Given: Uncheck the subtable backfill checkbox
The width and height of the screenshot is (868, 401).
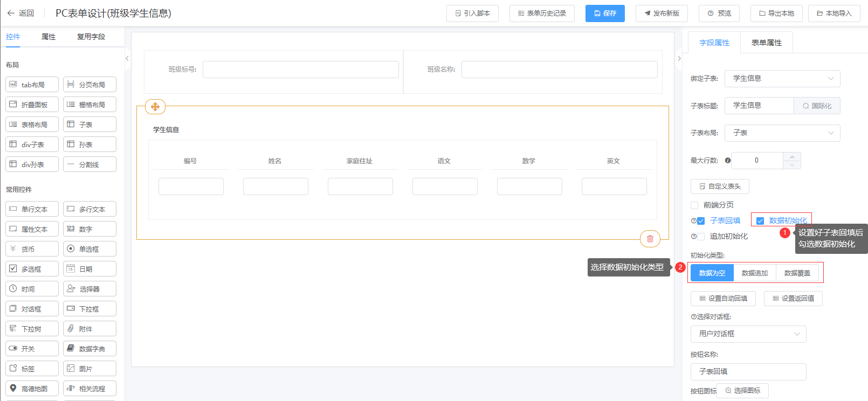Looking at the screenshot, I should coord(701,221).
